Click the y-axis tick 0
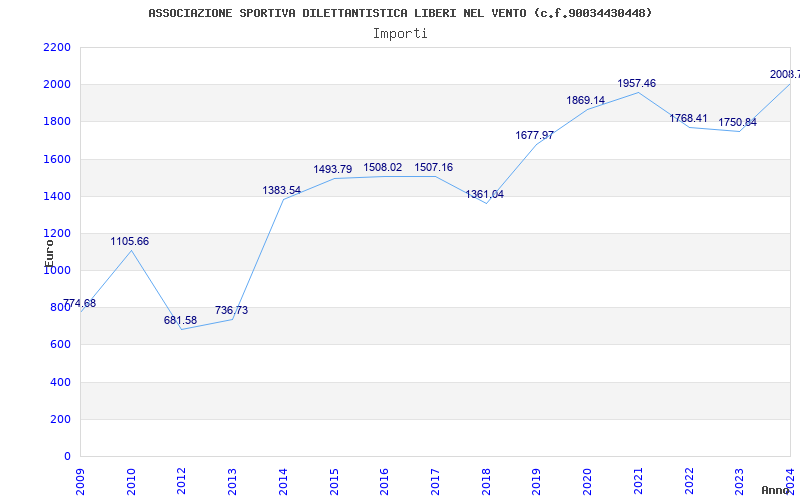 (x=67, y=457)
